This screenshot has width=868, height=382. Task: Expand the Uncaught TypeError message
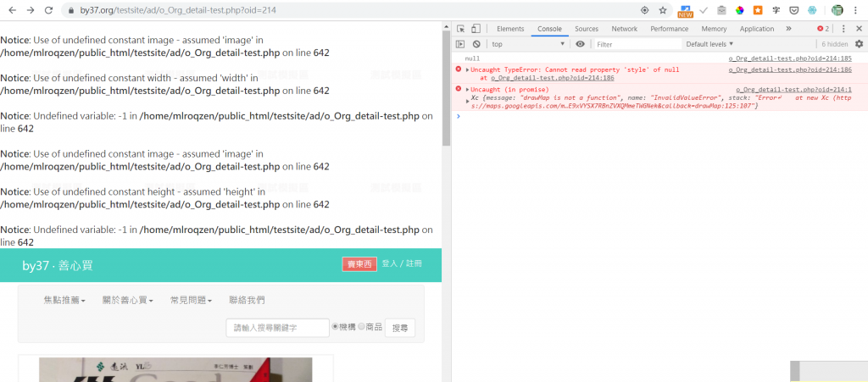pos(468,69)
